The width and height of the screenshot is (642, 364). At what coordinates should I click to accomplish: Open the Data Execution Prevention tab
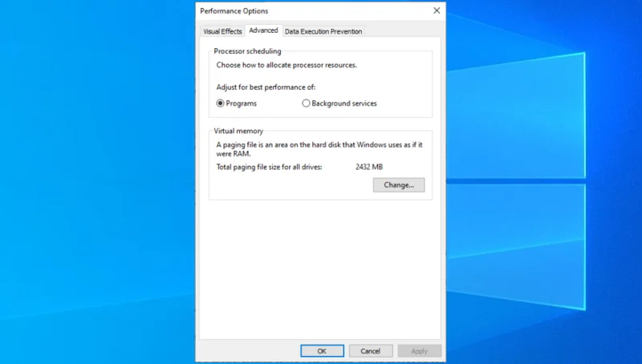click(x=323, y=31)
